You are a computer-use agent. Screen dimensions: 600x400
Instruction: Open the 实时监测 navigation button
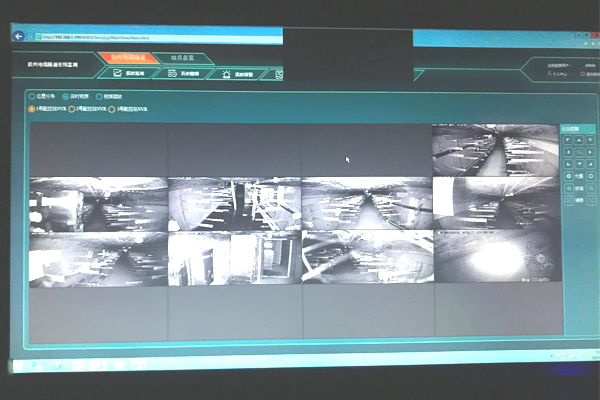point(127,74)
